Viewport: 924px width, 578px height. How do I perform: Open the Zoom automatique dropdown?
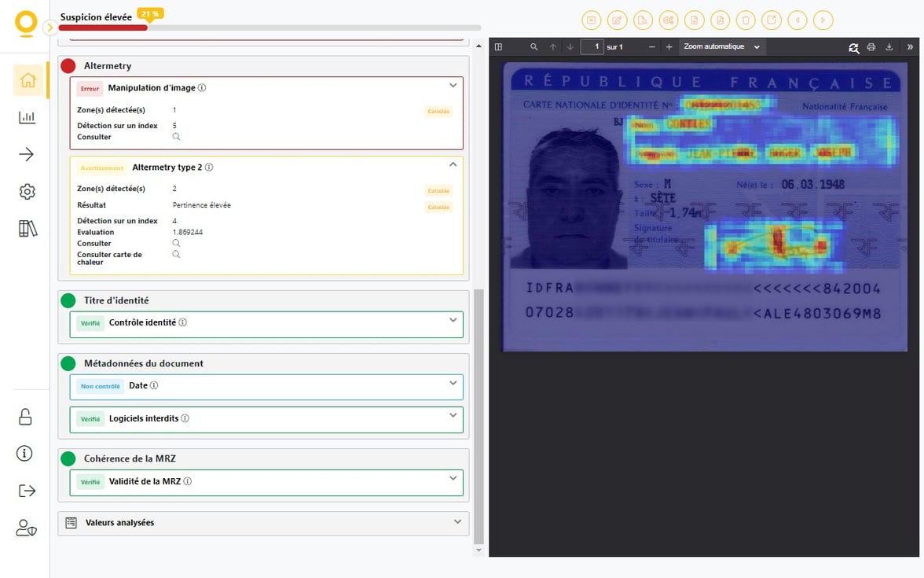click(721, 47)
